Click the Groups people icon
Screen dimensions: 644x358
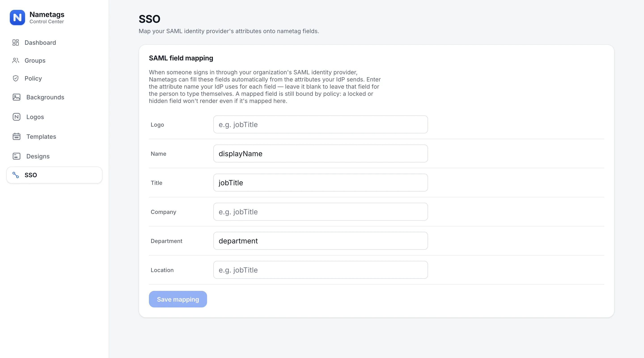15,61
